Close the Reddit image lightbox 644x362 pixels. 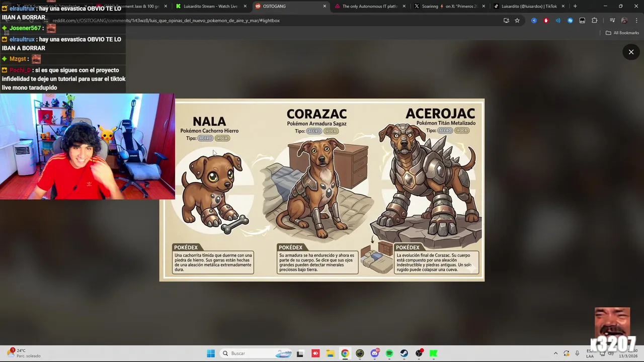point(631,52)
